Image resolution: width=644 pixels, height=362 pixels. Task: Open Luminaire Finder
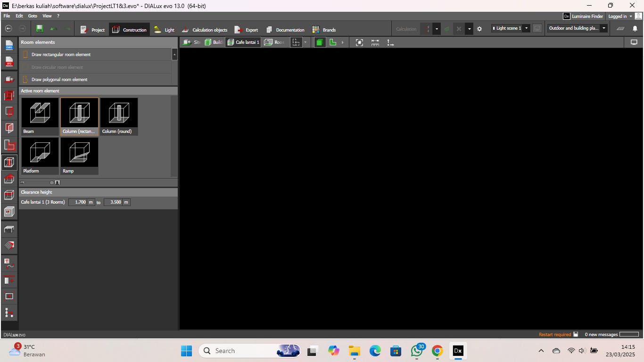tap(583, 16)
